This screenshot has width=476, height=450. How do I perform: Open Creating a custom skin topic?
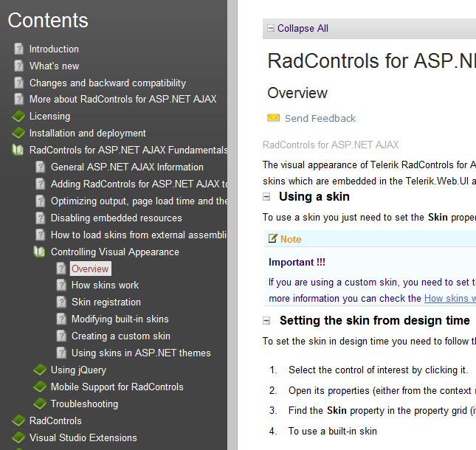click(x=120, y=336)
